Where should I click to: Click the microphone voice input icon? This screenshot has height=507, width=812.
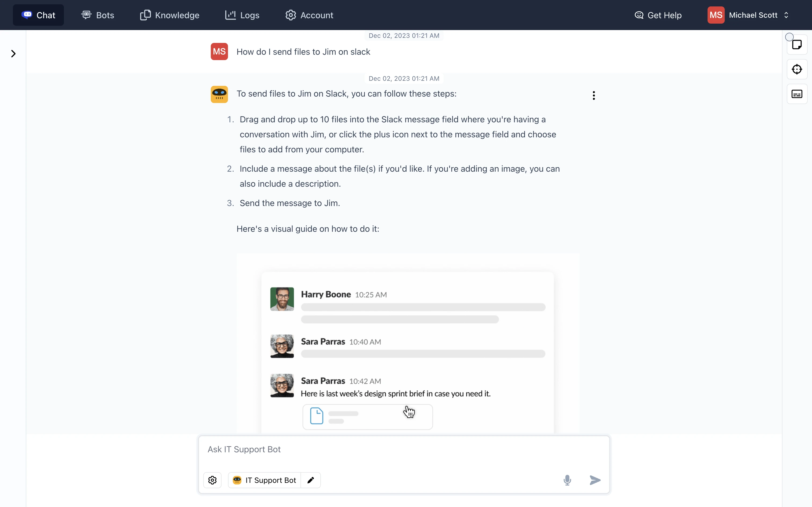pyautogui.click(x=567, y=480)
